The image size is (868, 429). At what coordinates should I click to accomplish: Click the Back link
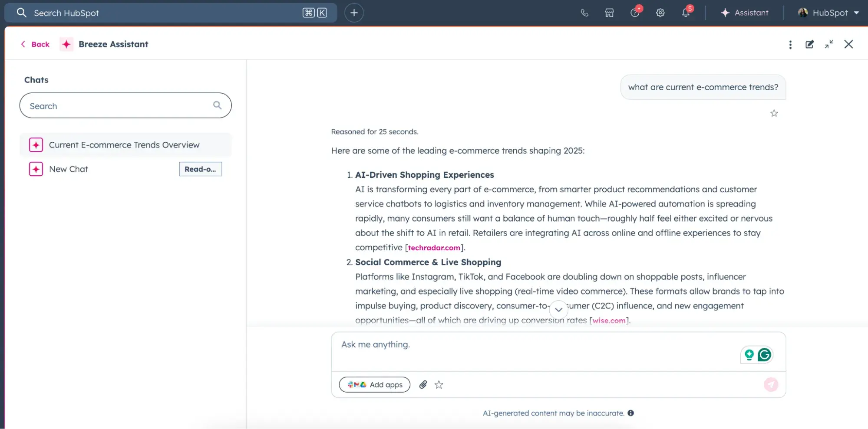pos(36,44)
